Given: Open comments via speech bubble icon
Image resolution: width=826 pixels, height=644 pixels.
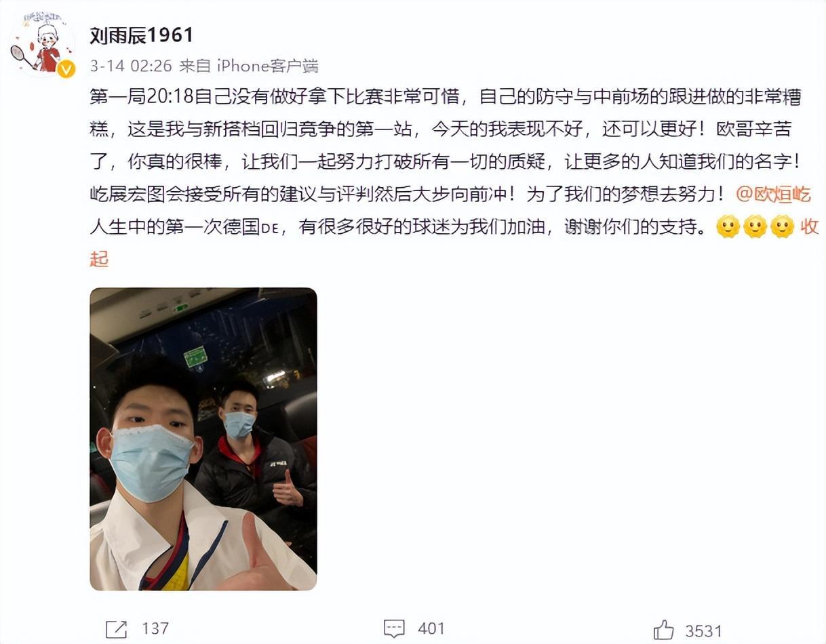Looking at the screenshot, I should [x=394, y=628].
